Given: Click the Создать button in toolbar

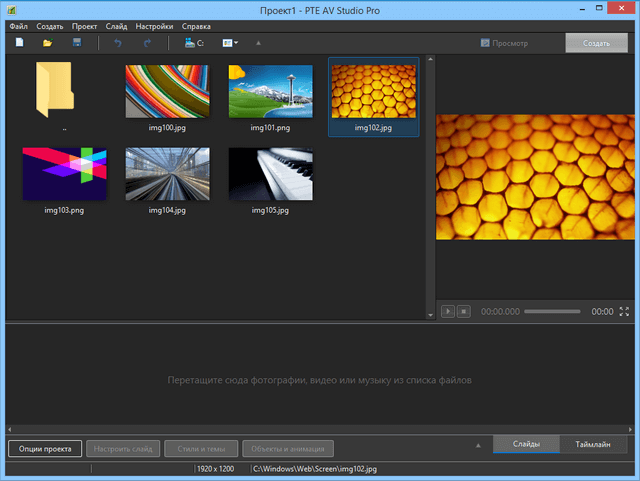Looking at the screenshot, I should pos(596,43).
